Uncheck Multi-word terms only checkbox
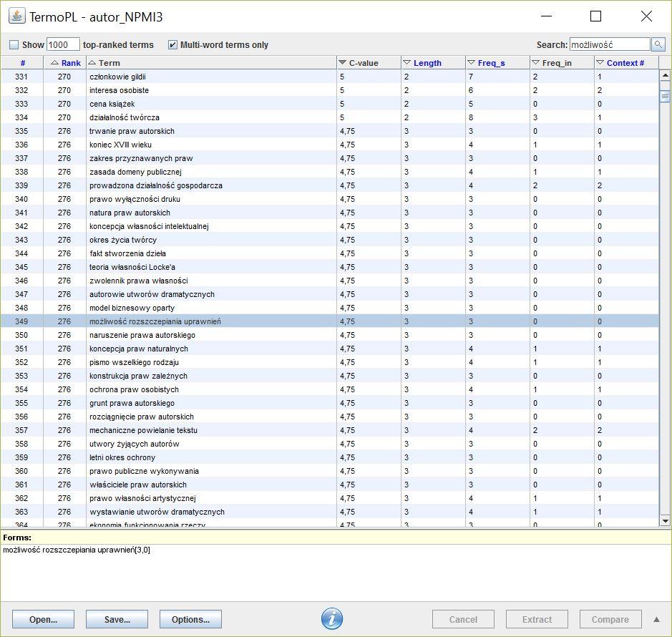The width and height of the screenshot is (672, 637). (x=172, y=44)
